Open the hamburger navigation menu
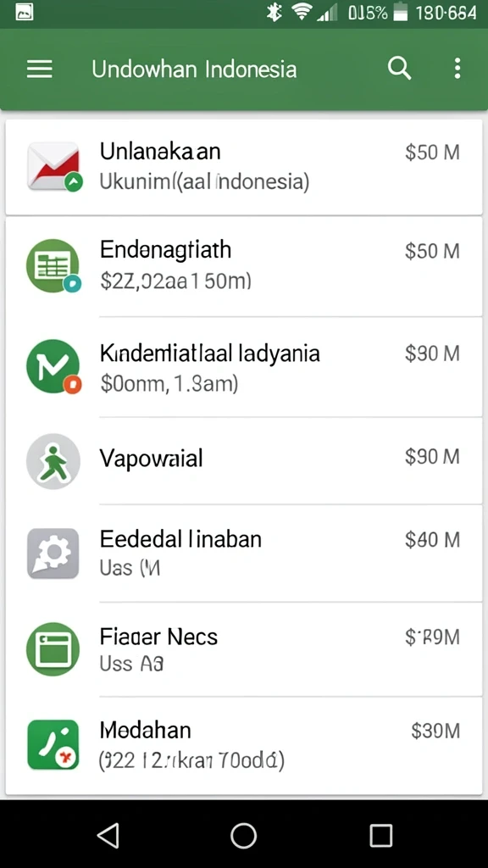 pyautogui.click(x=39, y=70)
